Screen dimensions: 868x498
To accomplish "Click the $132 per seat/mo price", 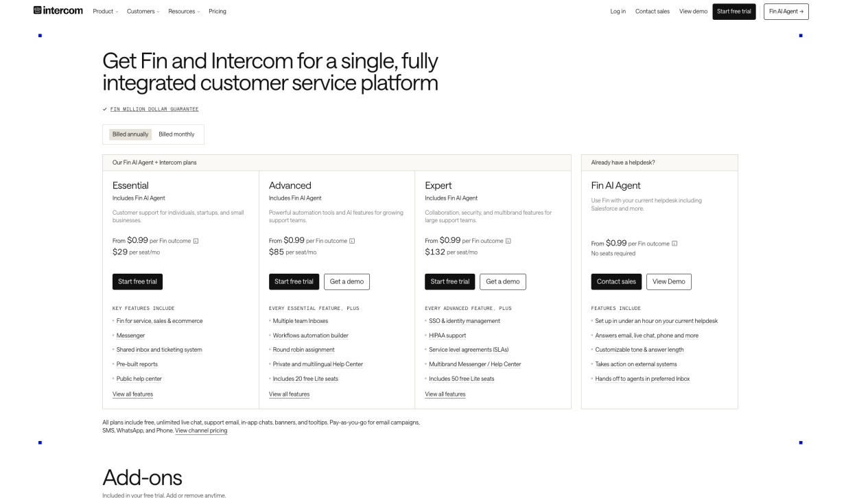I will (451, 252).
